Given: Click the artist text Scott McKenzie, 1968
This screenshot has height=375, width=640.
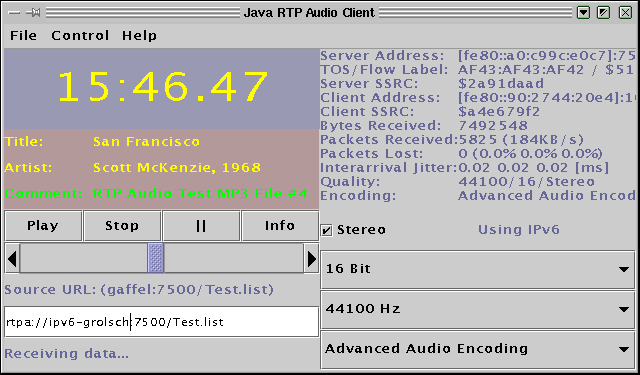Looking at the screenshot, I should [177, 168].
